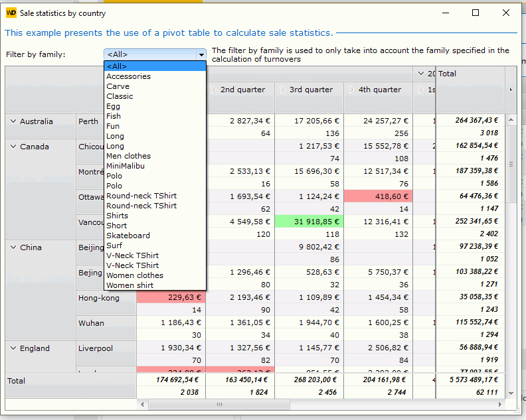
Task: Select <All> in the family dropdown list
Action: 155,66
